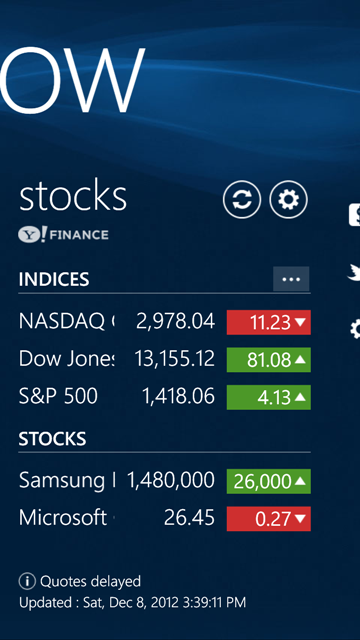Toggle Samsung change value 26,000

(269, 482)
